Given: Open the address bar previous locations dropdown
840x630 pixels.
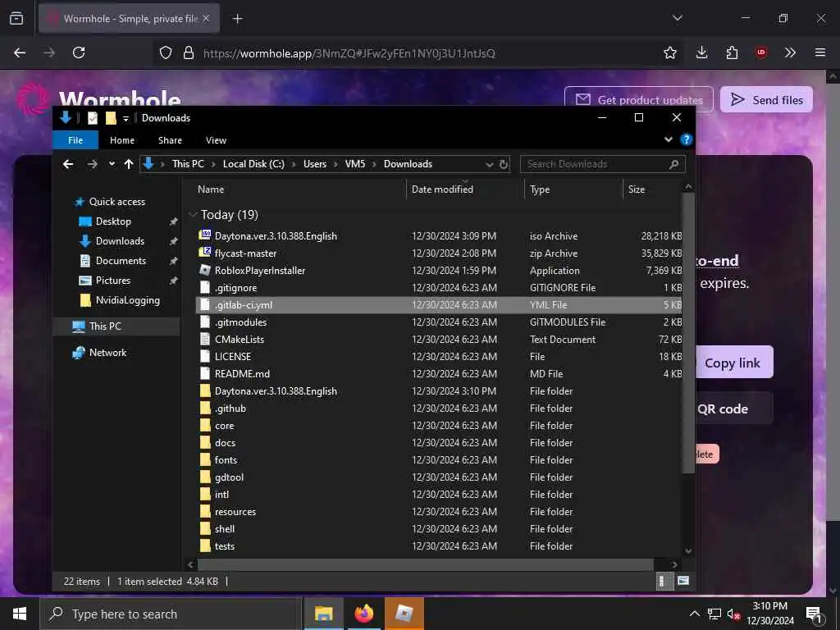Looking at the screenshot, I should tap(489, 164).
